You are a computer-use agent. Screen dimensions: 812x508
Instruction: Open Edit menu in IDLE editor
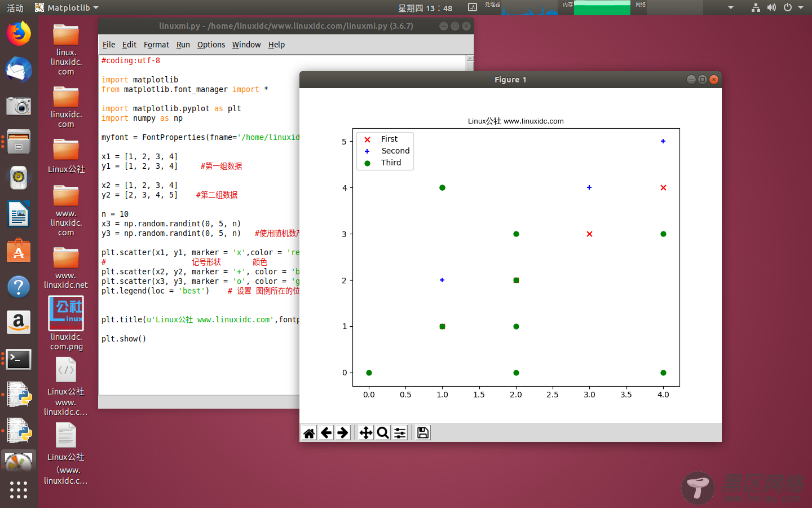point(129,45)
